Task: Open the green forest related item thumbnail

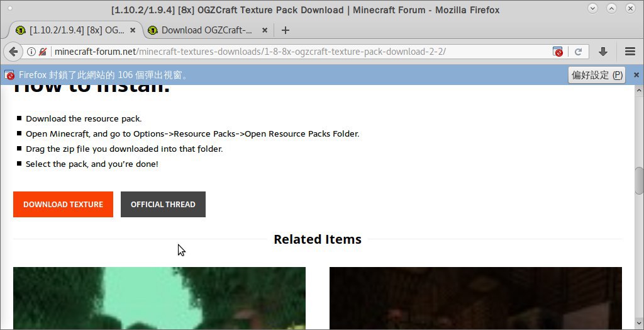Action: pos(159,299)
